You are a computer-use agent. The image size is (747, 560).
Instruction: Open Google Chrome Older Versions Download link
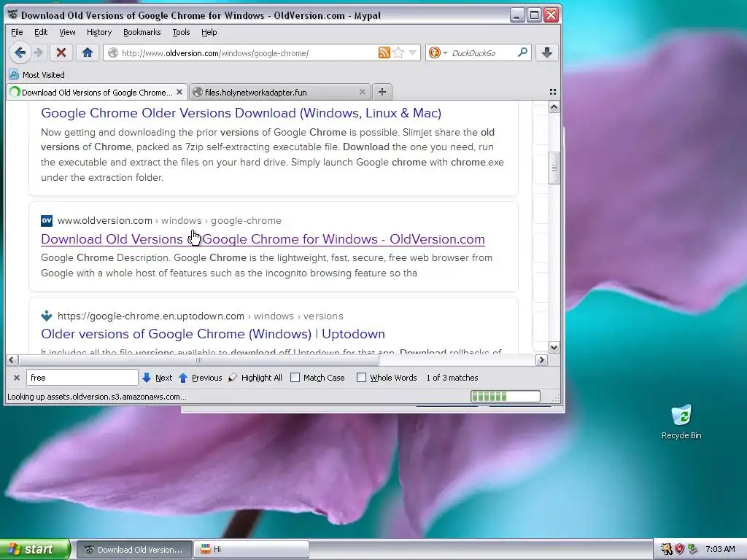(x=241, y=113)
